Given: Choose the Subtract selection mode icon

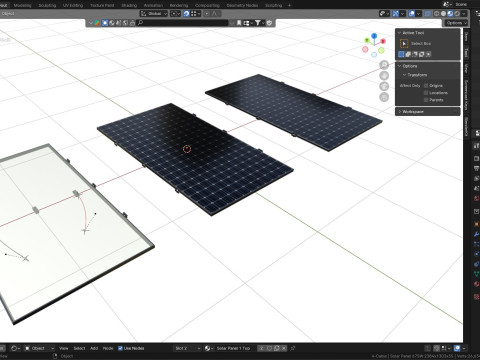Looking at the screenshot, I should [415, 54].
